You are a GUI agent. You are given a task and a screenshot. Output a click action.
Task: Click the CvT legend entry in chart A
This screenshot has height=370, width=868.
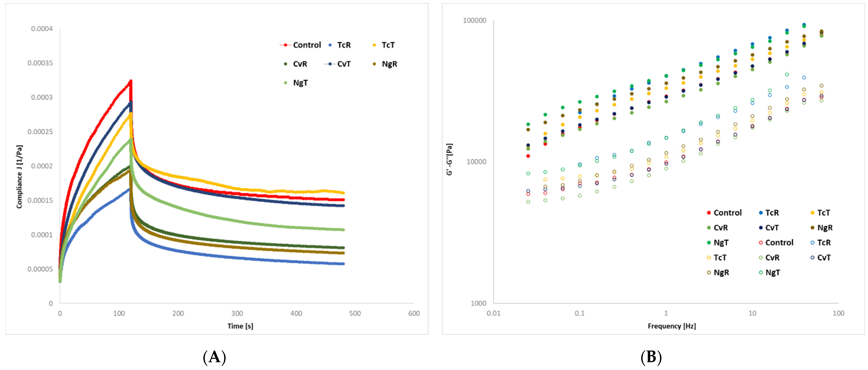(344, 64)
